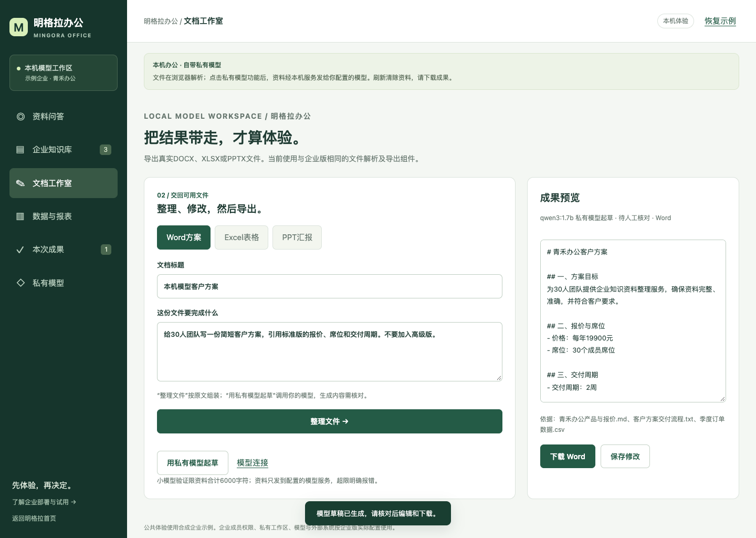Click the 保存修改 button
This screenshot has height=538, width=756.
point(625,457)
